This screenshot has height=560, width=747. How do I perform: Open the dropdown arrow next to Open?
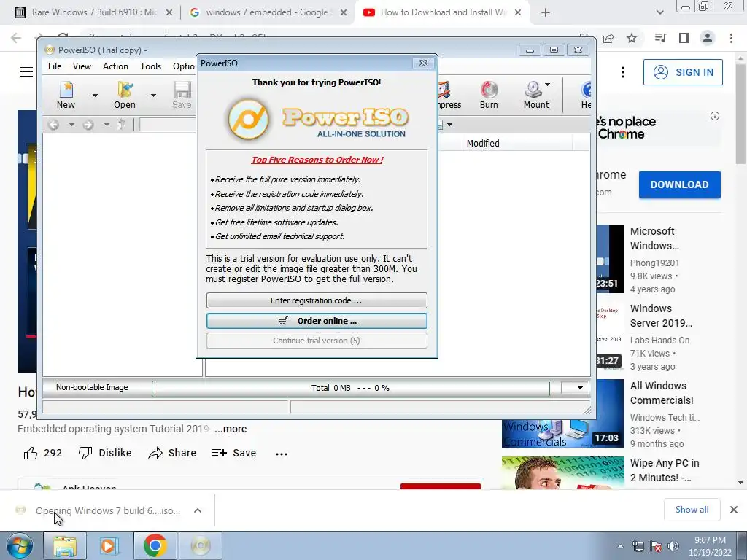(x=153, y=96)
